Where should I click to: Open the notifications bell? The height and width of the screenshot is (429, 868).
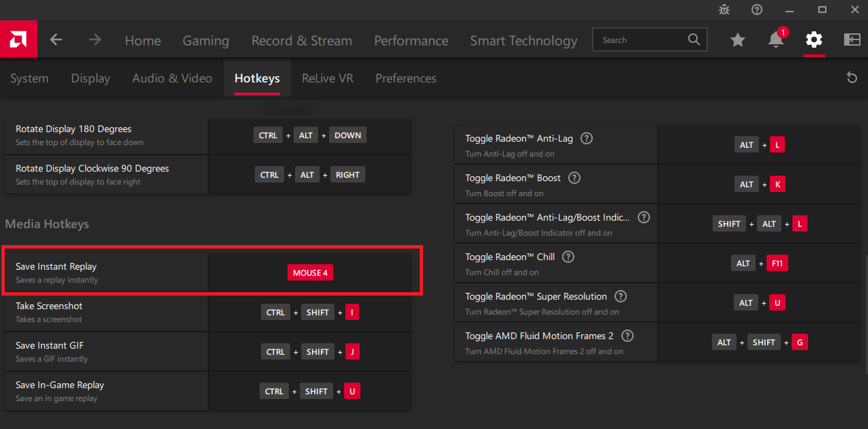(775, 40)
